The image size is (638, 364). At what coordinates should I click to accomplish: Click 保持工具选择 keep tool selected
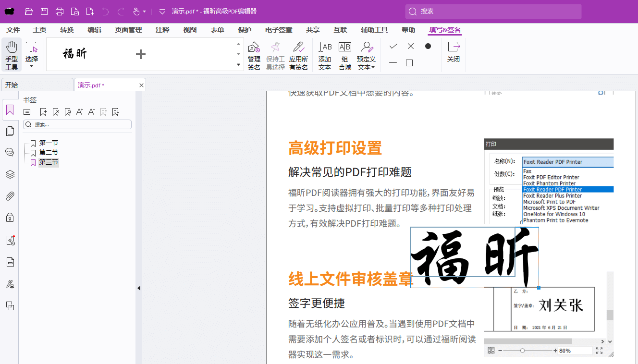(275, 56)
